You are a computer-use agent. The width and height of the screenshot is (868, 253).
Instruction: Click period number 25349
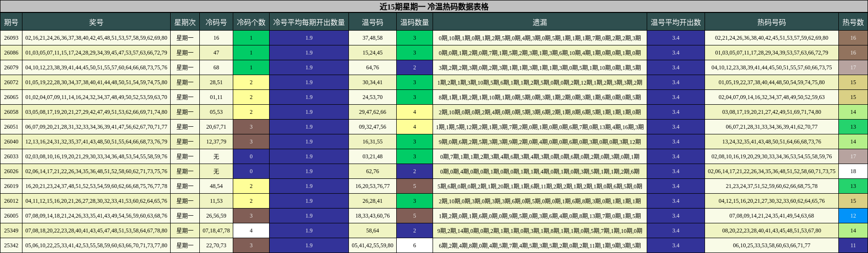tap(11, 231)
